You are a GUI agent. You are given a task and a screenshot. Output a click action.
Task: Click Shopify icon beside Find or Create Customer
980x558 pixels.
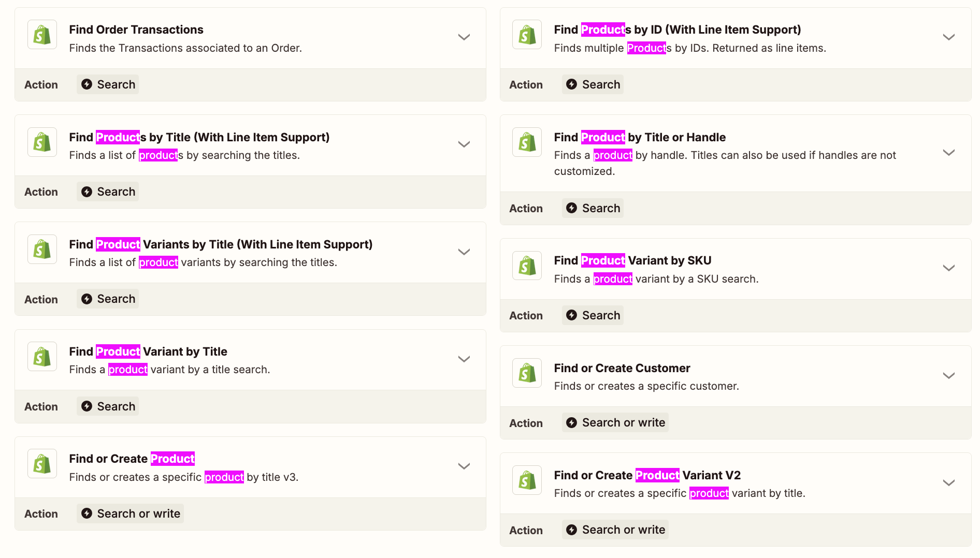coord(527,373)
